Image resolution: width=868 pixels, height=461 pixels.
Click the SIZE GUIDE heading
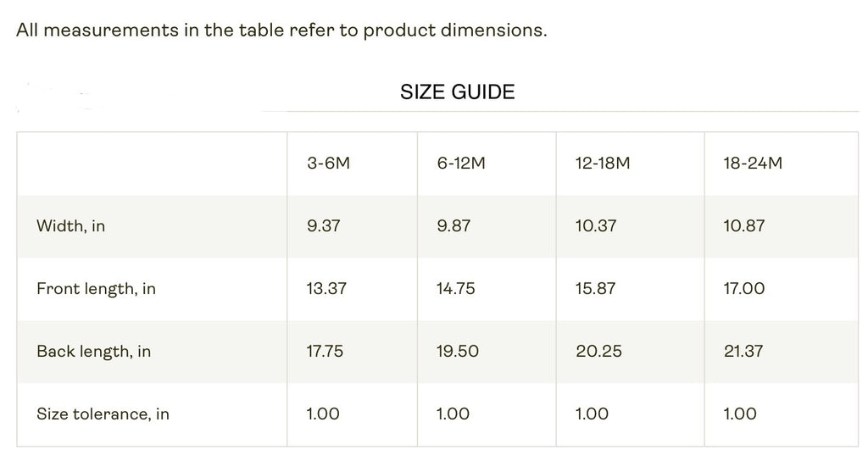pos(457,92)
